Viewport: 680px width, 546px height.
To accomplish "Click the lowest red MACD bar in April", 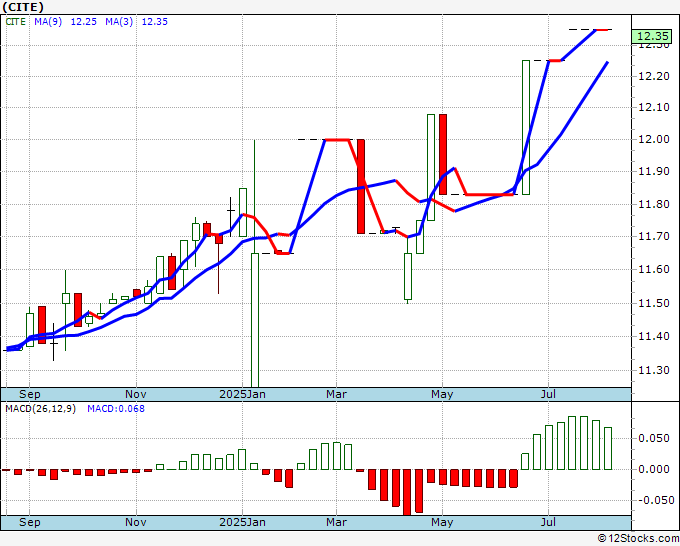I will pyautogui.click(x=407, y=492).
